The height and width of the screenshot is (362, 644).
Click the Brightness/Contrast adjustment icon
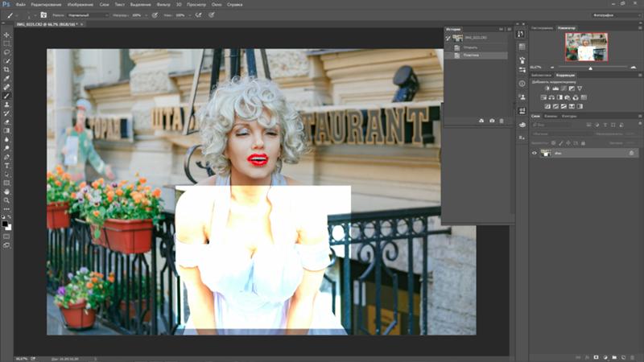pyautogui.click(x=547, y=88)
